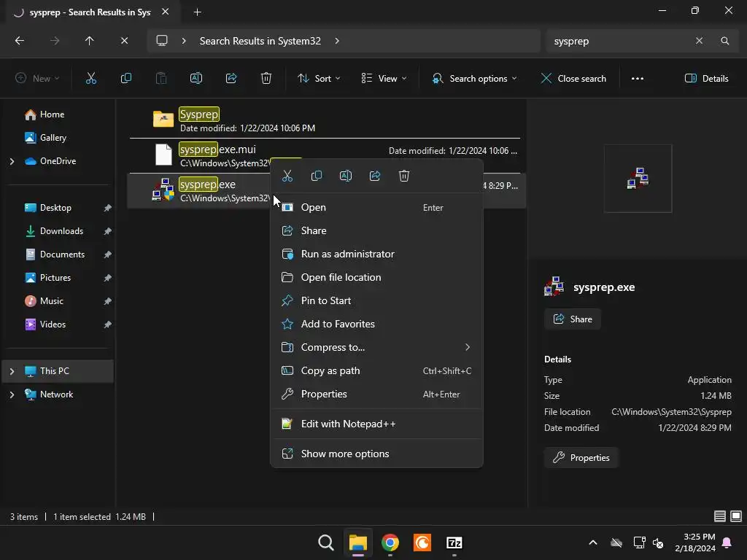Image resolution: width=747 pixels, height=560 pixels.
Task: Choose Open file location
Action: [x=376, y=277]
